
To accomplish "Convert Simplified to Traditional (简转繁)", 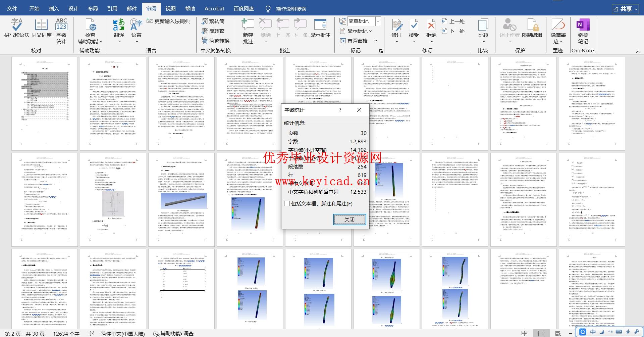I will click(213, 31).
